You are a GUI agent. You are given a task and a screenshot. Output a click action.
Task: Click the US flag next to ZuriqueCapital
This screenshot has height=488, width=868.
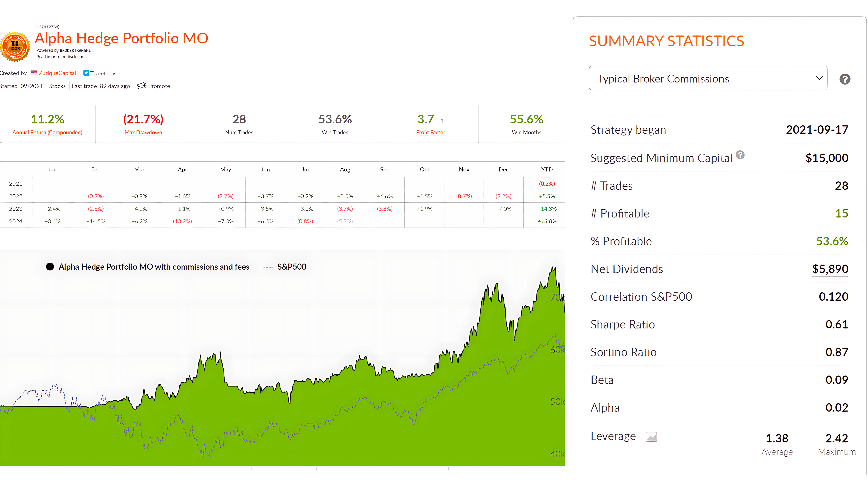[x=34, y=73]
